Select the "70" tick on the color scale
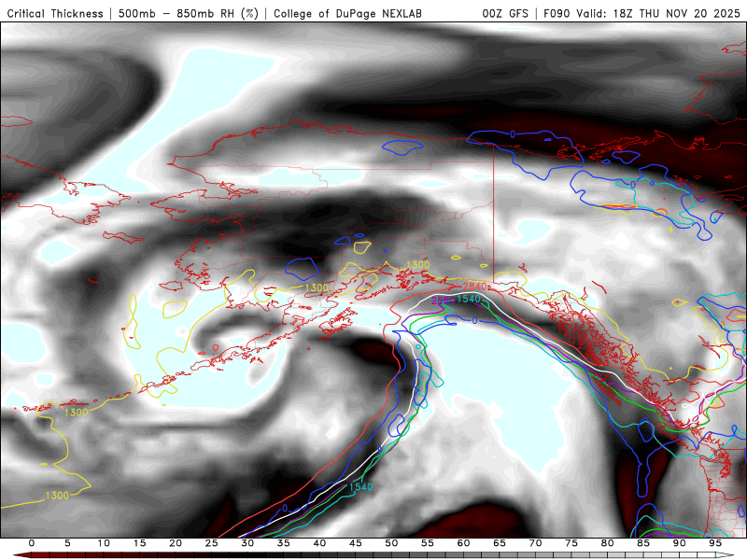This screenshot has height=560, width=747. [x=535, y=543]
